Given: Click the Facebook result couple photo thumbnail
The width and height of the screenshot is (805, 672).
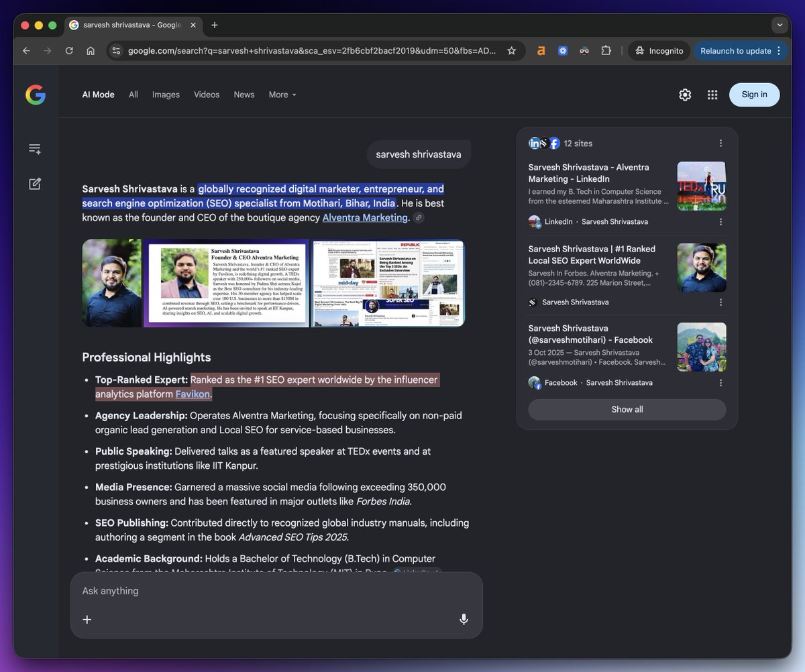Looking at the screenshot, I should click(x=702, y=347).
